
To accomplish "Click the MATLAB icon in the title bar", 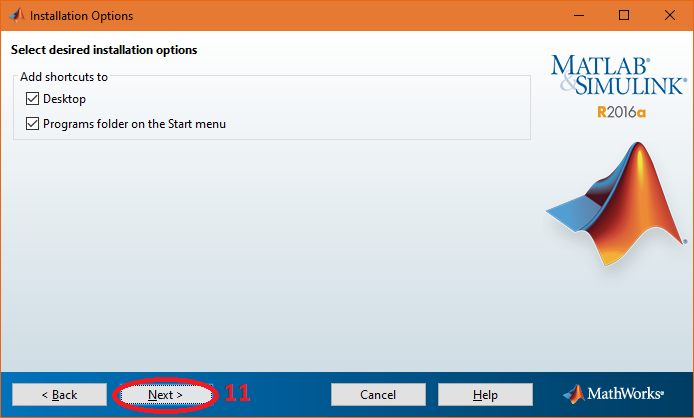I will pyautogui.click(x=15, y=16).
